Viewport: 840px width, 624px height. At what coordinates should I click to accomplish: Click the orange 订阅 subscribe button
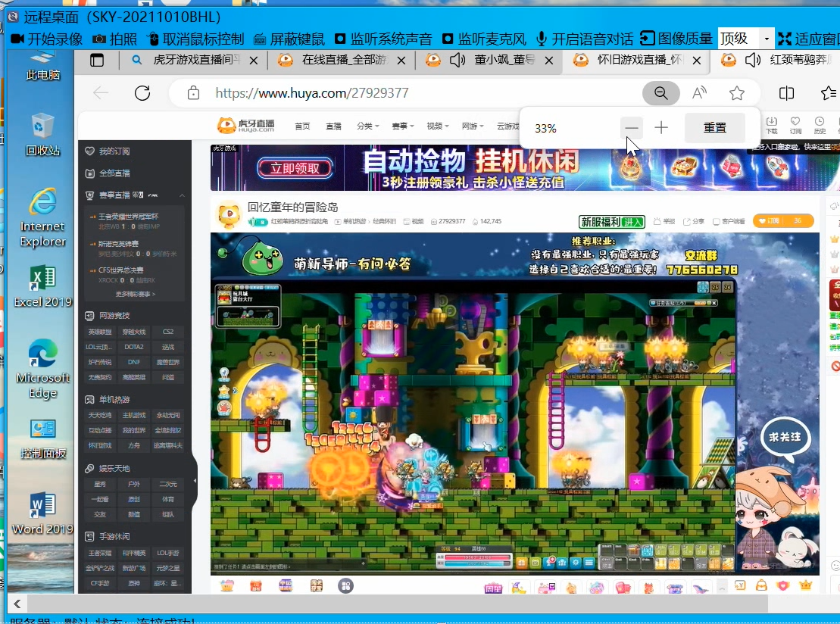pos(773,221)
